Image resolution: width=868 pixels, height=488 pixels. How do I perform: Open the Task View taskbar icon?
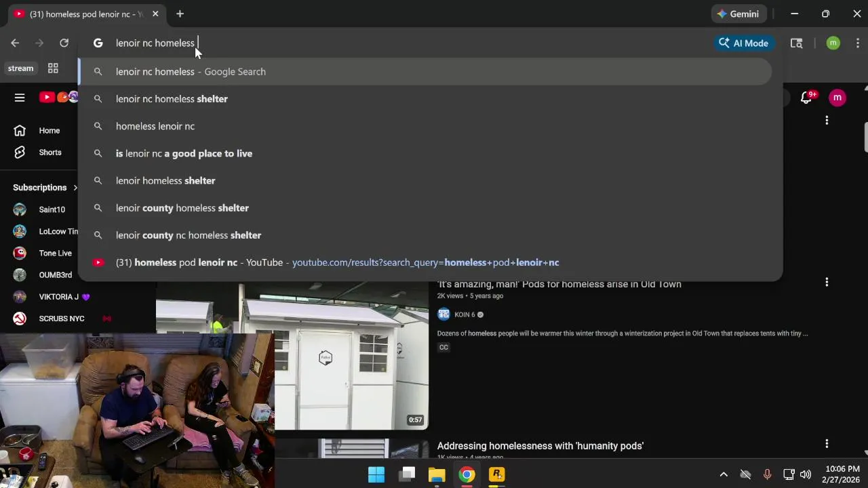407,474
